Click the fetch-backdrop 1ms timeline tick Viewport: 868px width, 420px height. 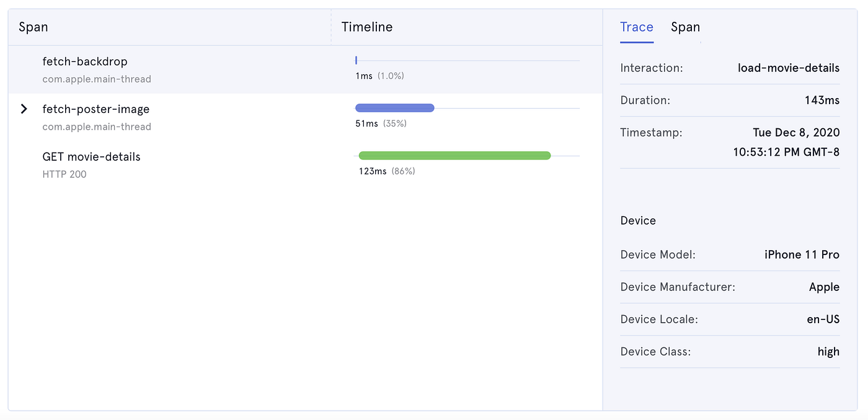(356, 60)
